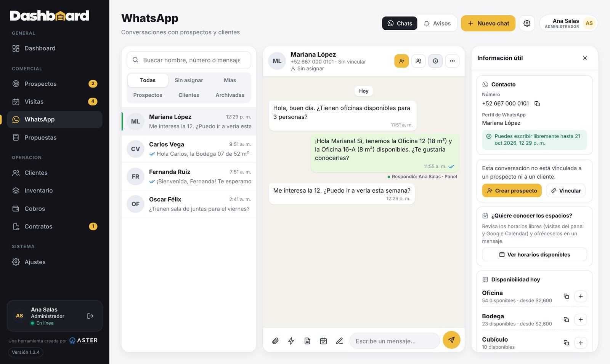Image resolution: width=610 pixels, height=364 pixels.
Task: Click the Crear prospecto button
Action: [512, 190]
